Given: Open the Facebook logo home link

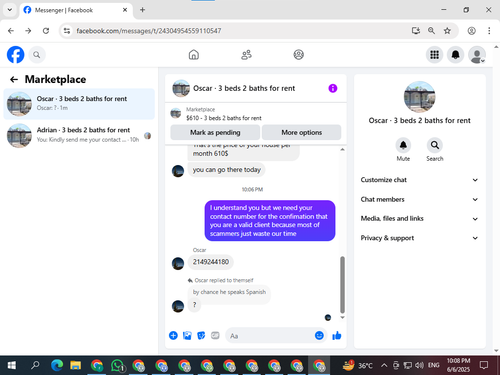Looking at the screenshot, I should coord(16,55).
